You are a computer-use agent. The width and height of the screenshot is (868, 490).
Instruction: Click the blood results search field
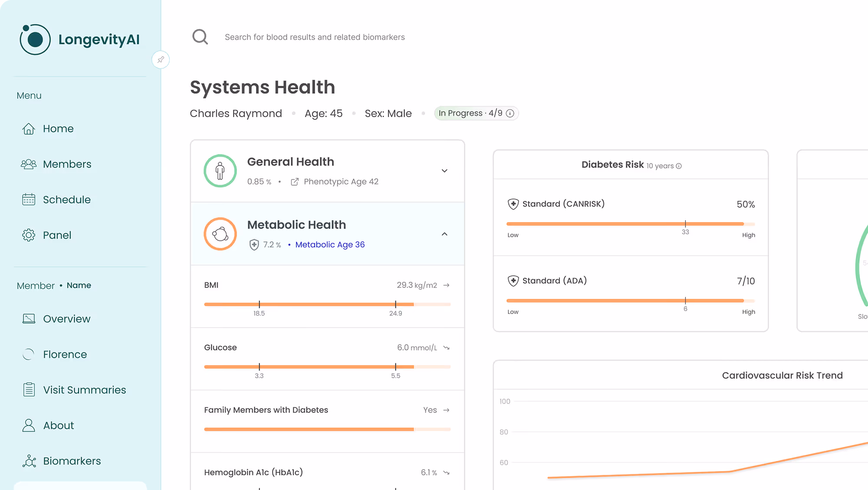coord(315,37)
